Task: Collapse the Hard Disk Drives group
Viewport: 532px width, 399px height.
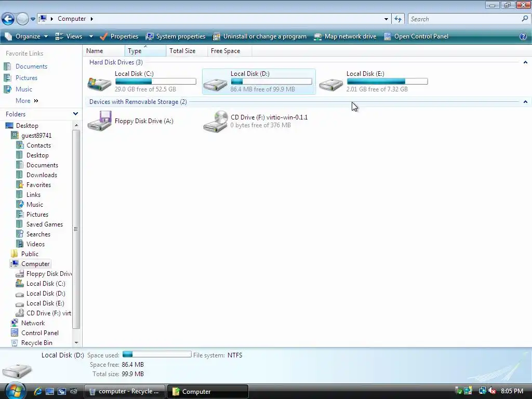Action: [x=525, y=62]
